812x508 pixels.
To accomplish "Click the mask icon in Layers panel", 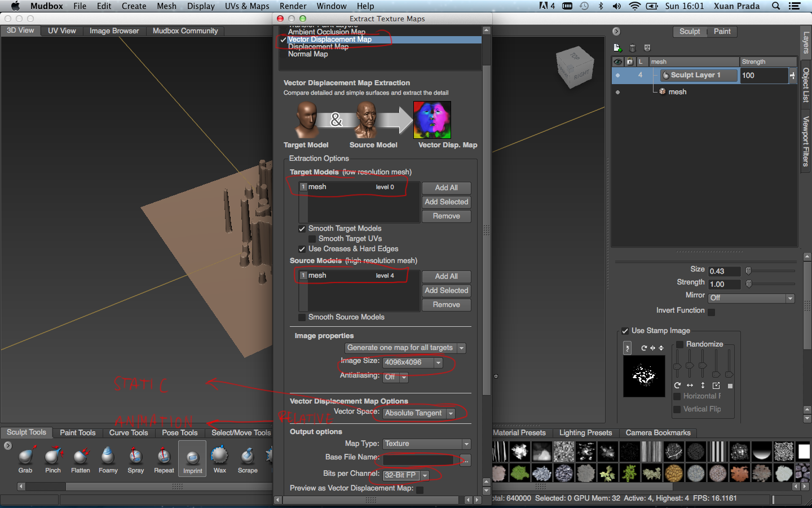I will [647, 48].
